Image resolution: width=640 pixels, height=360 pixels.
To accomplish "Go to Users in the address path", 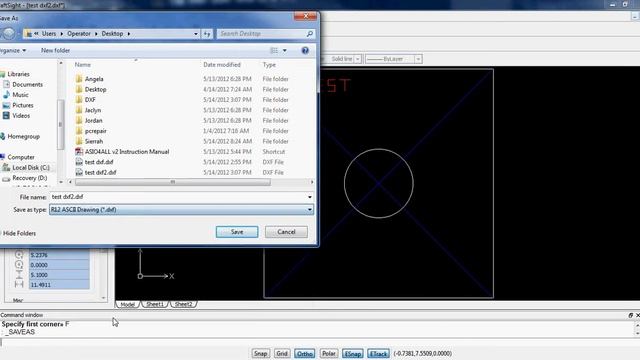I will pyautogui.click(x=49, y=33).
